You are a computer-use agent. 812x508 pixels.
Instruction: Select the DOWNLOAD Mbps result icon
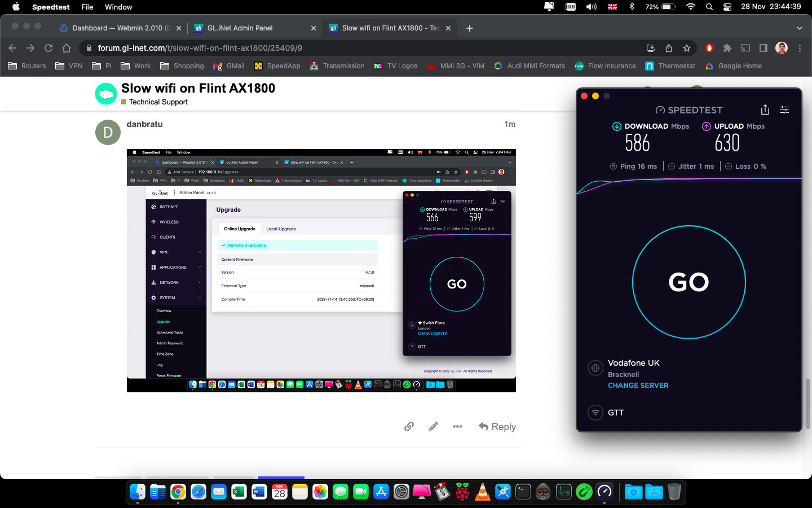pos(617,126)
